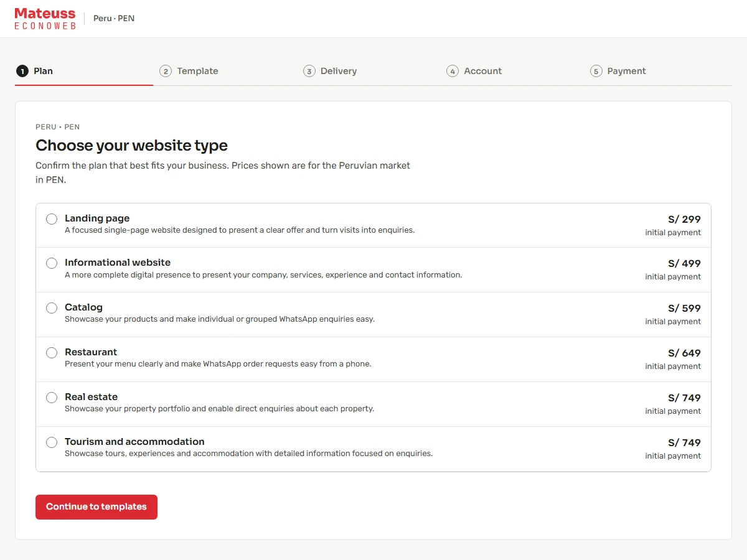747x560 pixels.
Task: Click the S/ 499 price
Action: pyautogui.click(x=685, y=263)
